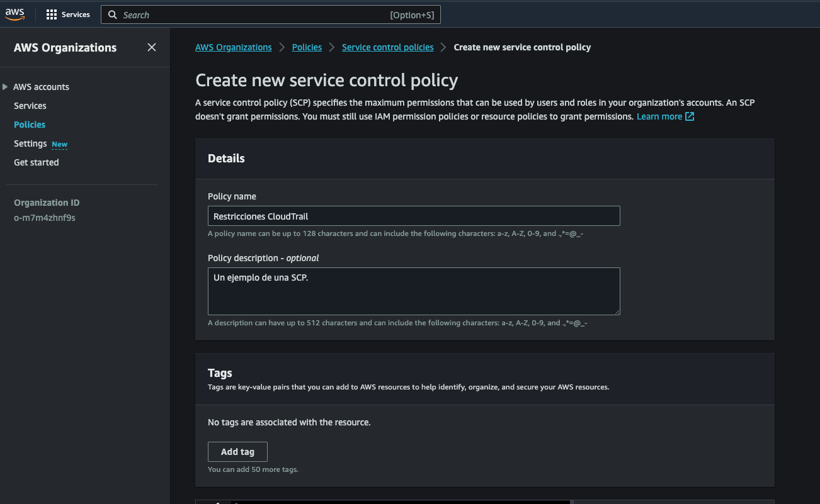Click the organization ID o-m7m4zhnf9s
This screenshot has width=820, height=504.
(45, 218)
